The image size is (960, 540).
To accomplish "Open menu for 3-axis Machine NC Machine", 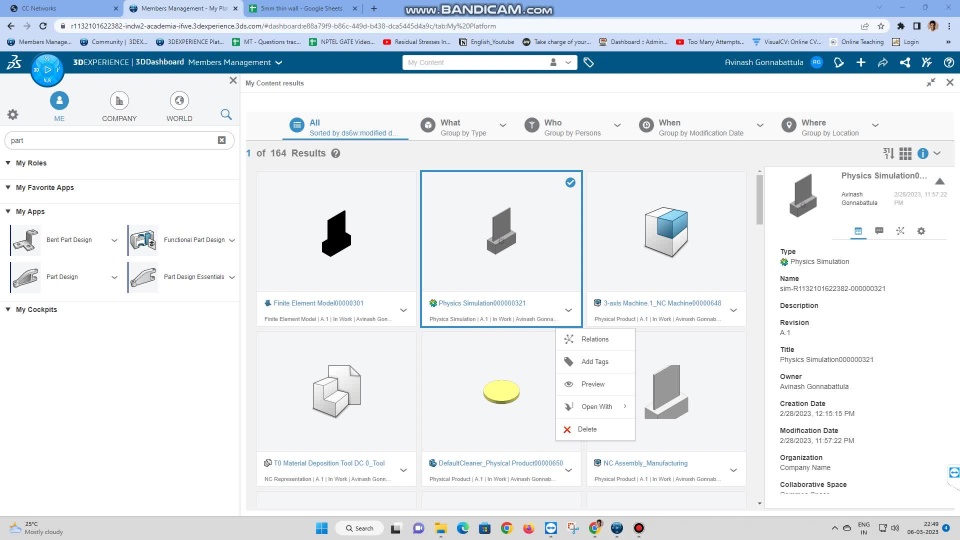I will pyautogui.click(x=733, y=310).
